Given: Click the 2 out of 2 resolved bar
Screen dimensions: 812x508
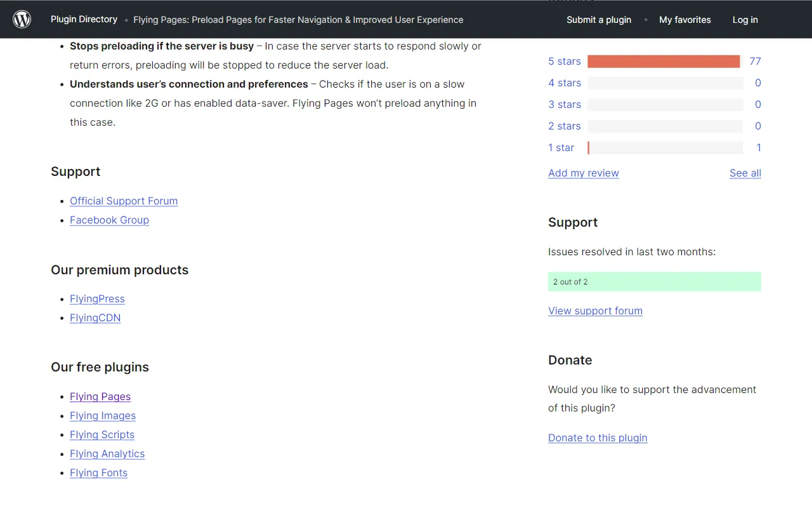Looking at the screenshot, I should 655,281.
